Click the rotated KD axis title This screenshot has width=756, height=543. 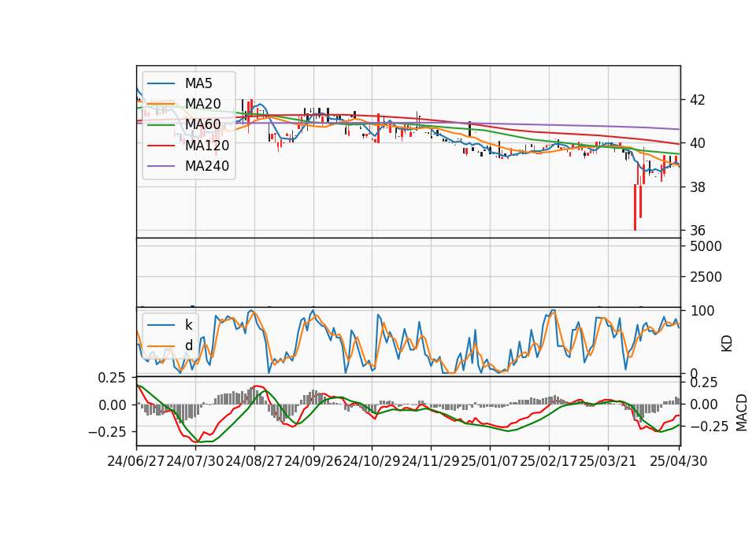727,344
